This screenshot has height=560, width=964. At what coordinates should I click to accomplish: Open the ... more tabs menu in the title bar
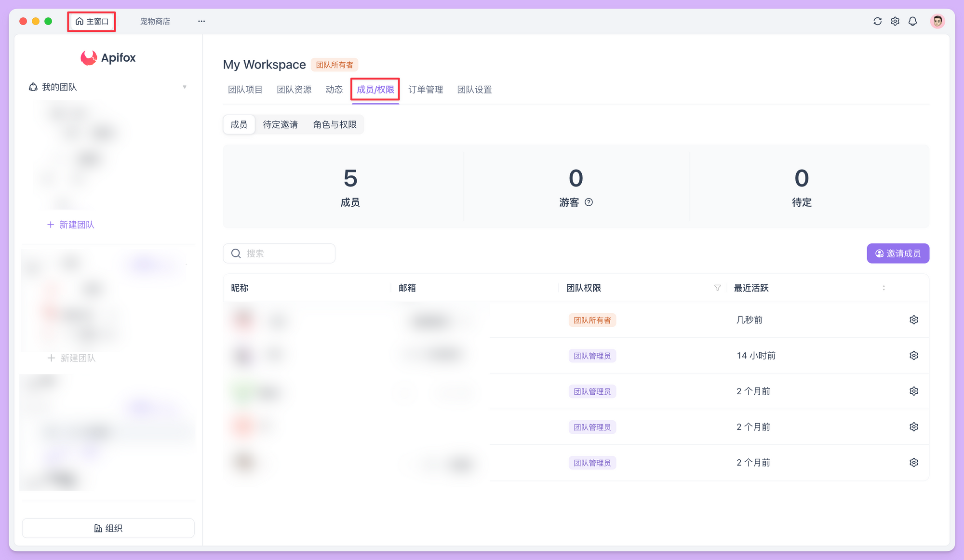(x=201, y=21)
